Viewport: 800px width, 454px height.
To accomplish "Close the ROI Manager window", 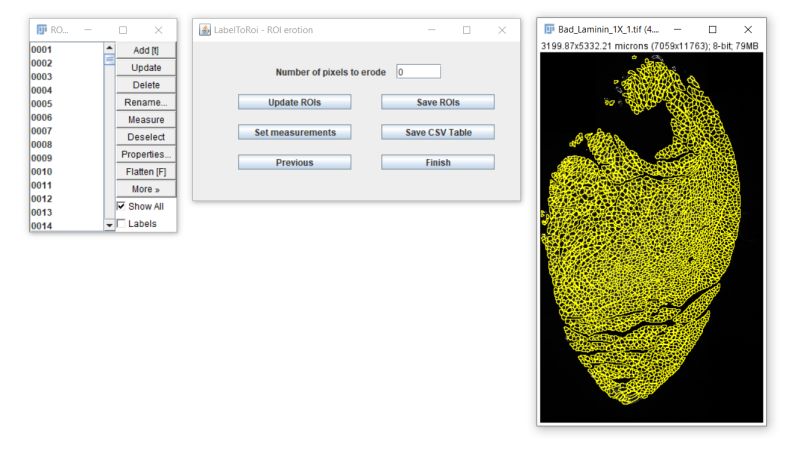I will point(158,30).
